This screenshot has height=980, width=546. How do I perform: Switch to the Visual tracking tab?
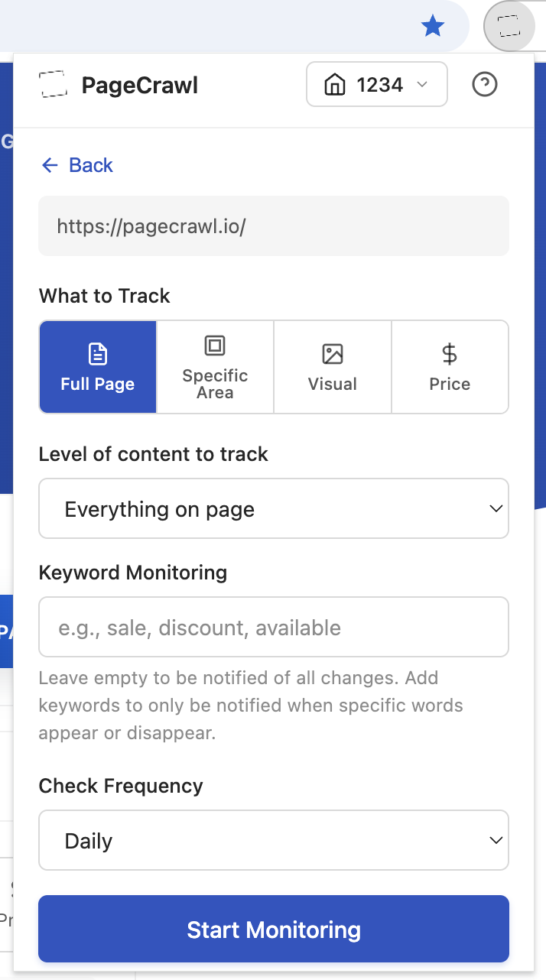coord(332,367)
